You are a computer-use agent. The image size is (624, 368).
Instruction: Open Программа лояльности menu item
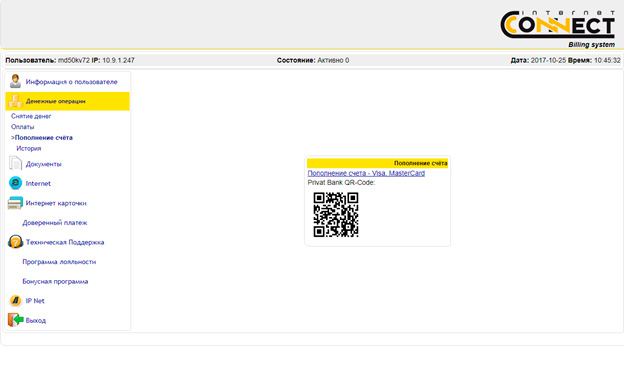(x=59, y=261)
